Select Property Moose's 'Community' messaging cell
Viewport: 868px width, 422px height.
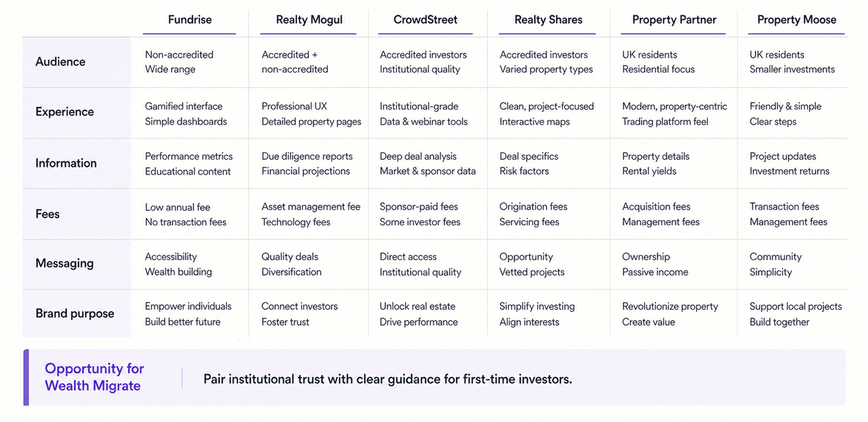(x=775, y=257)
